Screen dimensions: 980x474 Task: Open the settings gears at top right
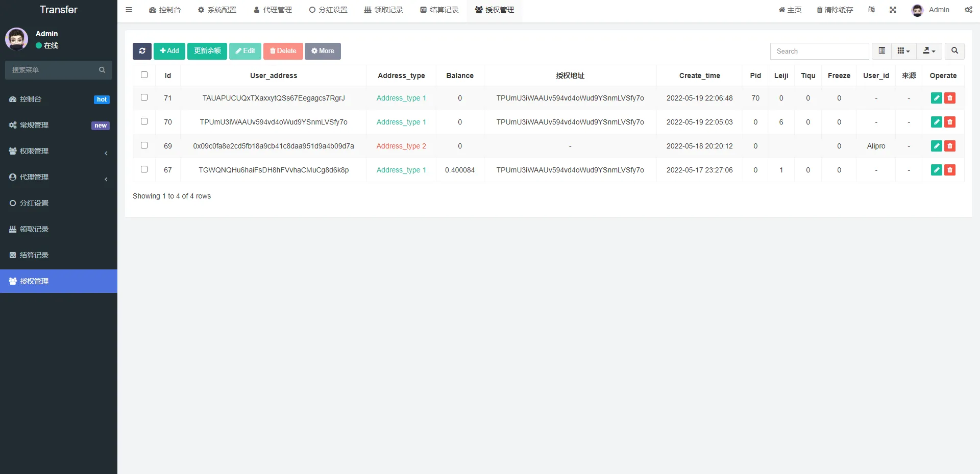click(x=968, y=10)
